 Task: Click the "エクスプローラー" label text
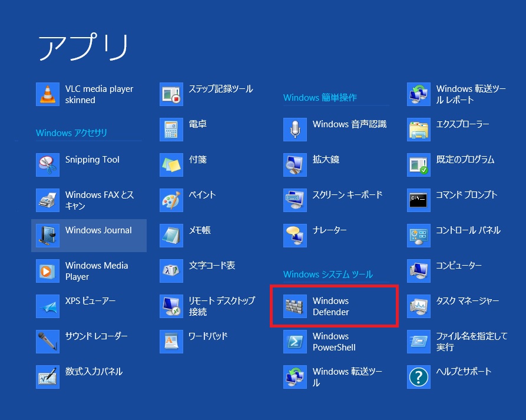462,124
